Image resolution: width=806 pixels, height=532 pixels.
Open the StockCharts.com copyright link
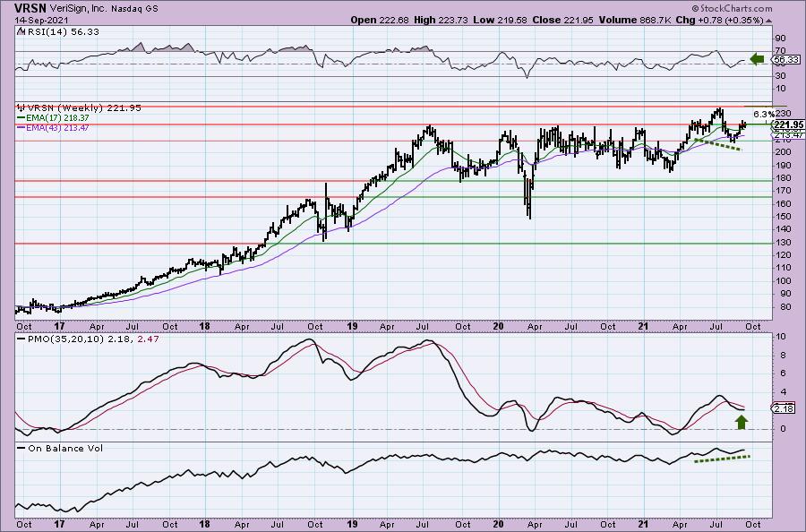pos(732,8)
